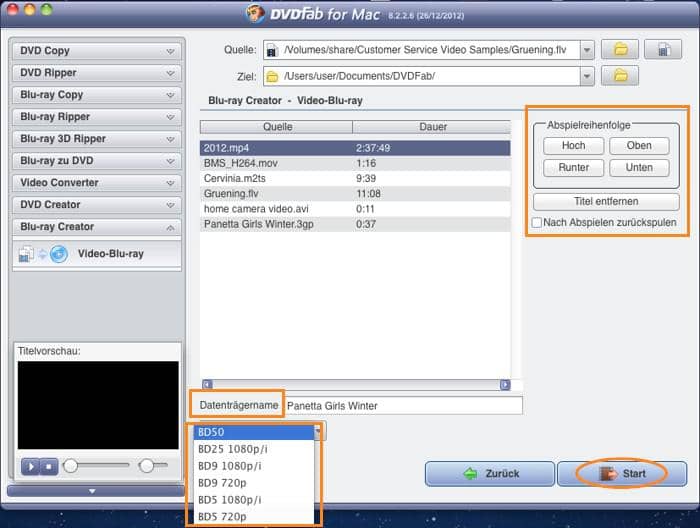The image size is (700, 528).
Task: Select BD5 1080p/i output option
Action: [x=254, y=500]
